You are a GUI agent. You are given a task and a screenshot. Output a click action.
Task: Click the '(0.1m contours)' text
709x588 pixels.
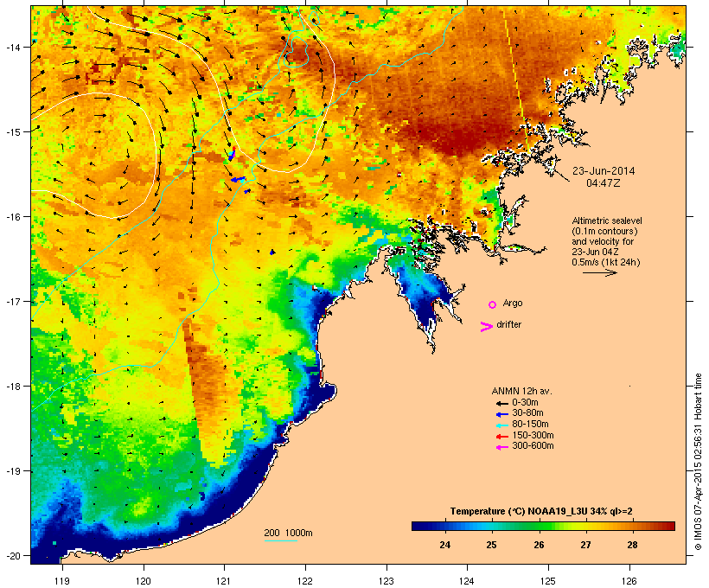click(x=604, y=231)
